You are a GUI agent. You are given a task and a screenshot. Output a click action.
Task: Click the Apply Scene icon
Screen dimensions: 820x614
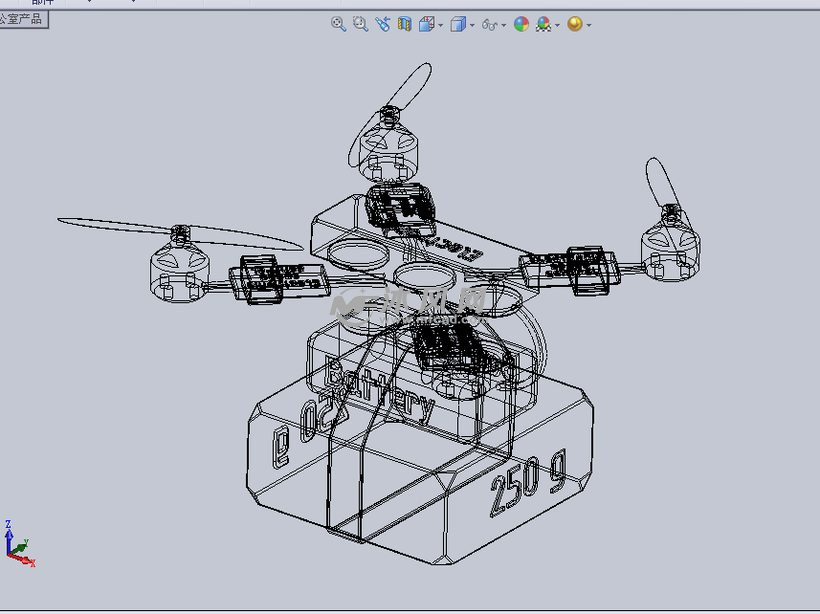coord(543,24)
